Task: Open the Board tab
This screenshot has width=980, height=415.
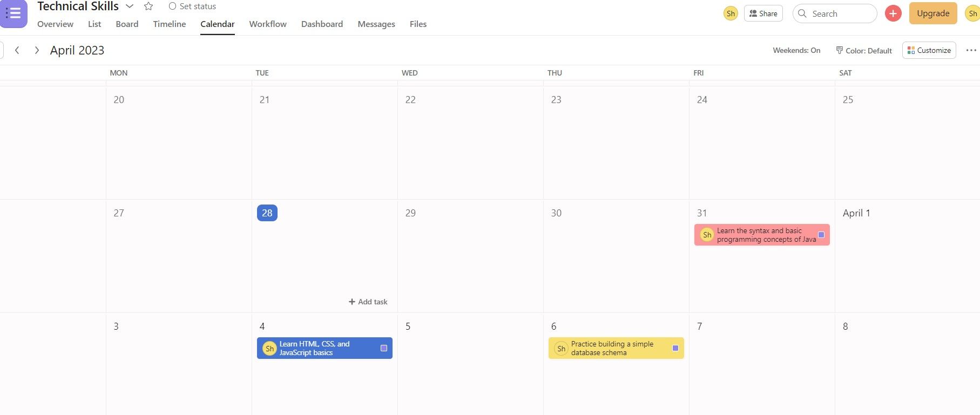Action: [x=127, y=24]
